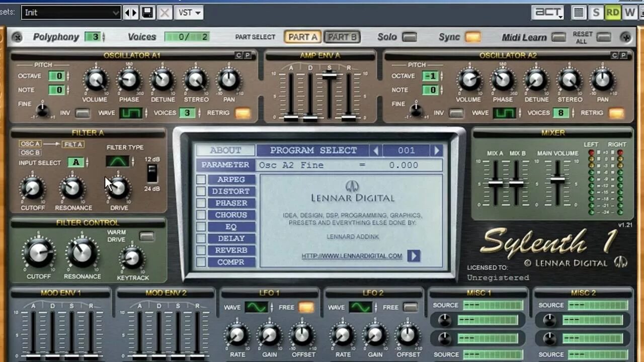Image resolution: width=644 pixels, height=362 pixels.
Task: Adjust the Polyphony stepper
Action: (104, 37)
